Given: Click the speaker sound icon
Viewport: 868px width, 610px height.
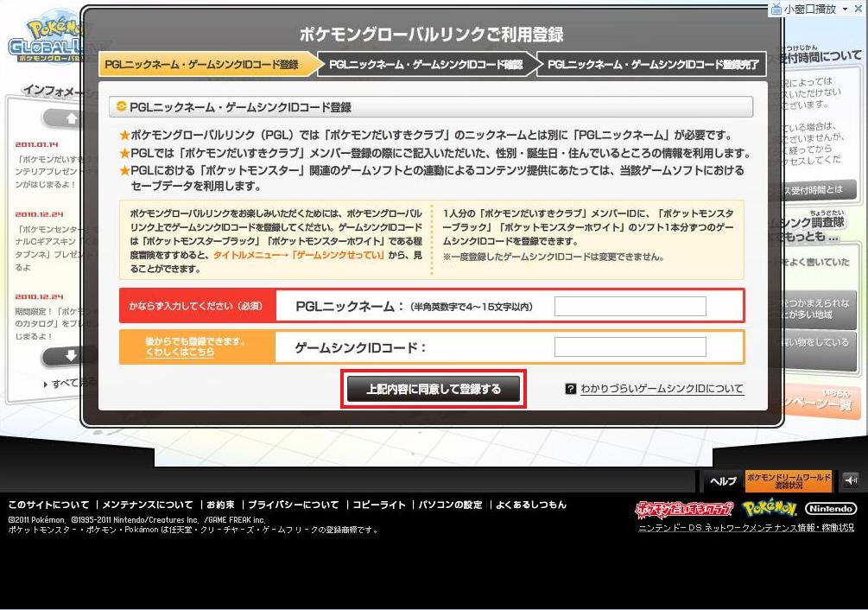Looking at the screenshot, I should [x=851, y=480].
